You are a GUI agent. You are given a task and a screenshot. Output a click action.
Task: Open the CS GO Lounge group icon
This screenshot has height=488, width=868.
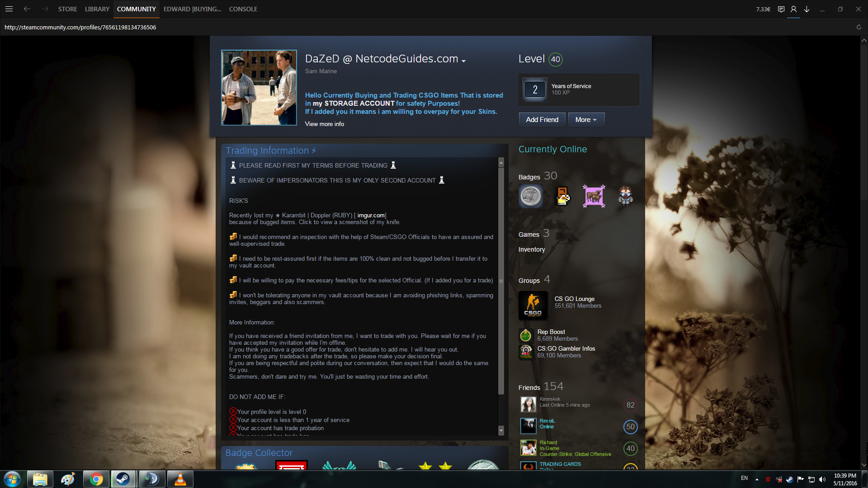click(x=533, y=305)
